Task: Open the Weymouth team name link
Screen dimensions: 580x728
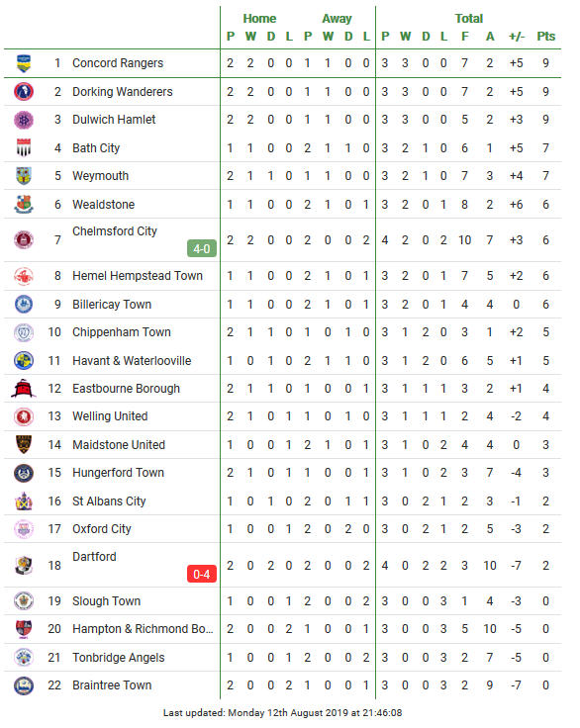Action: [x=100, y=176]
